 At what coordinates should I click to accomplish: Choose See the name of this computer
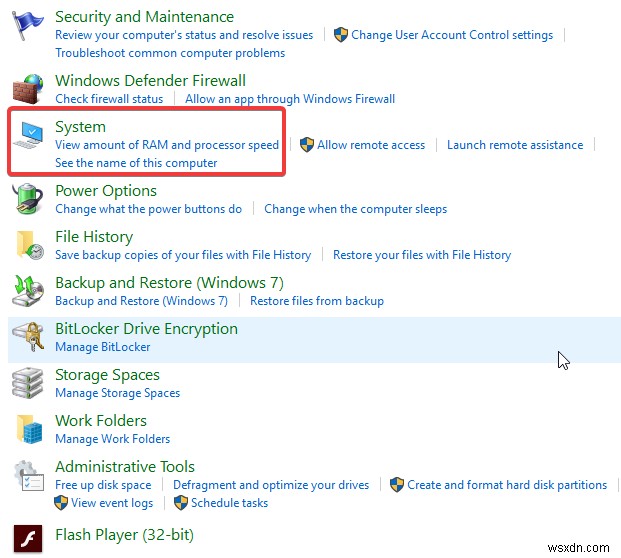(x=136, y=163)
